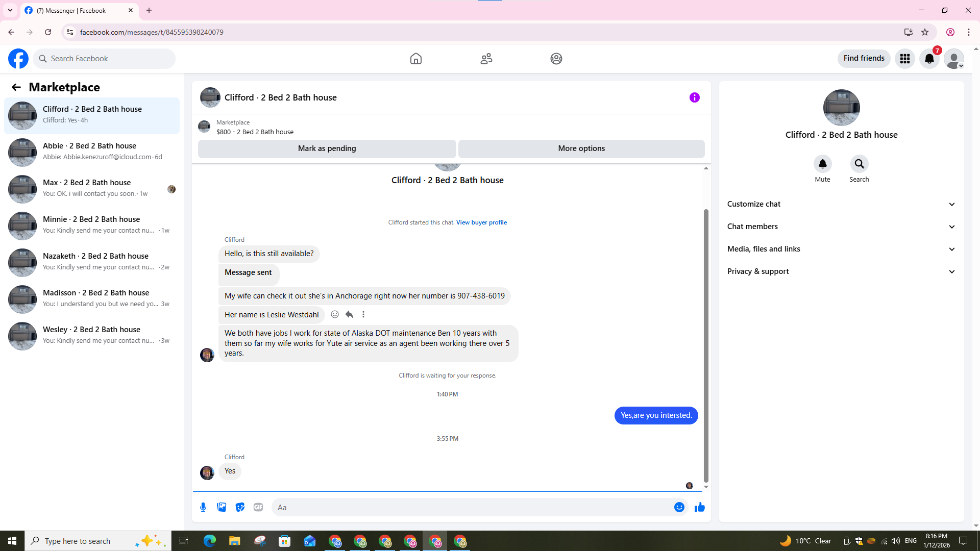React to 'Her name is Leslie Westdahl' message
This screenshot has height=551, width=980.
point(335,314)
